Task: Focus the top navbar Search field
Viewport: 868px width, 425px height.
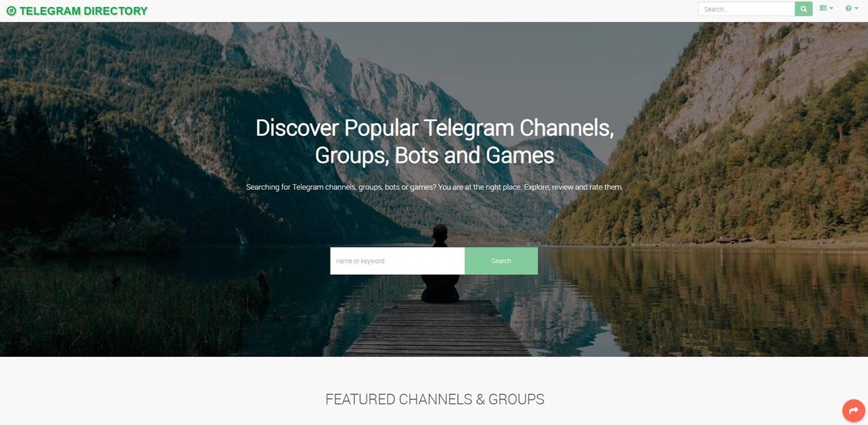Action: (746, 9)
